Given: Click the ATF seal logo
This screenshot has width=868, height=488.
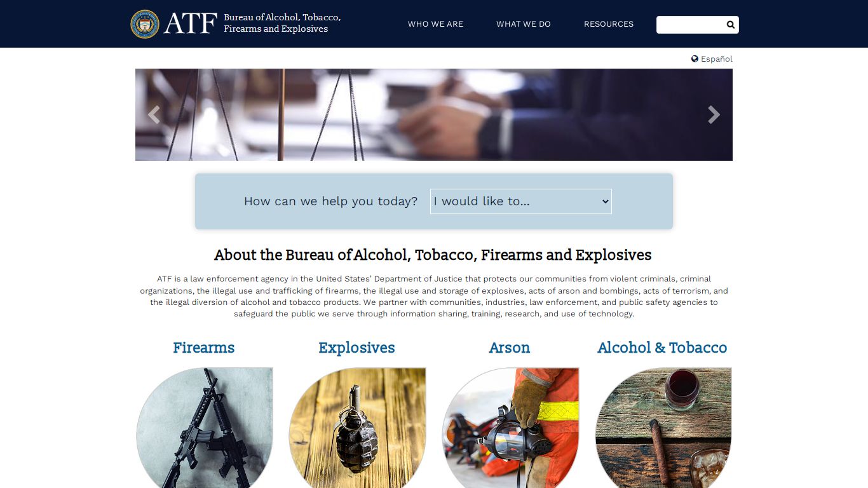Looking at the screenshot, I should [145, 24].
